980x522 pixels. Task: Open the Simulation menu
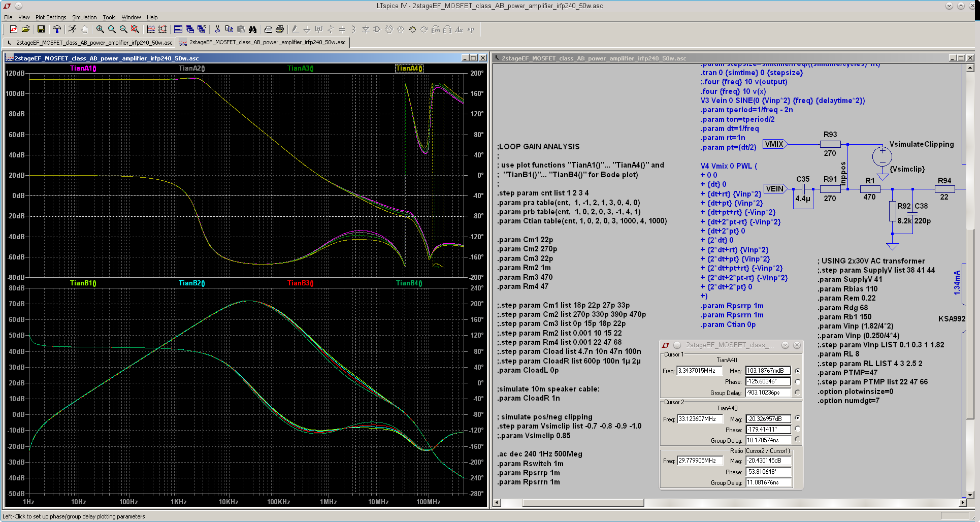[x=84, y=17]
